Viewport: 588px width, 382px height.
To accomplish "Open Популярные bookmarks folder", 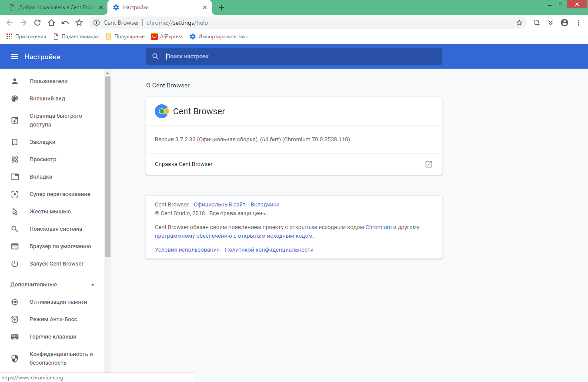I will 125,37.
